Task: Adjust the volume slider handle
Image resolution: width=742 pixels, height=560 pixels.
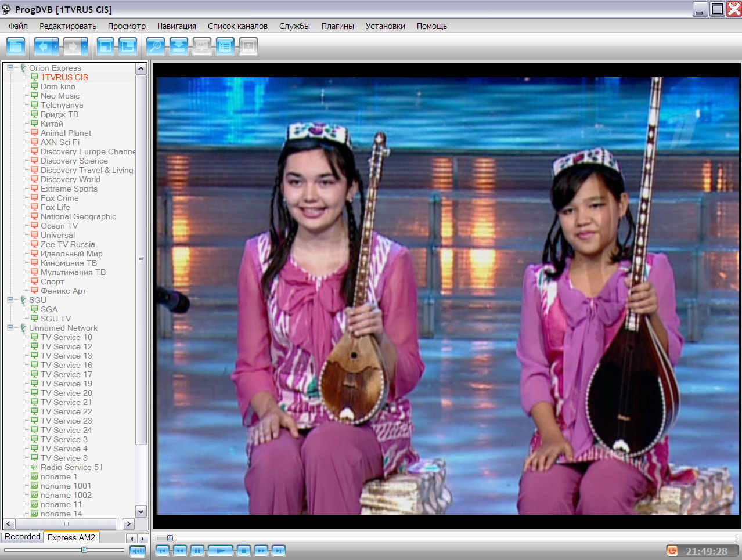Action: [84, 550]
